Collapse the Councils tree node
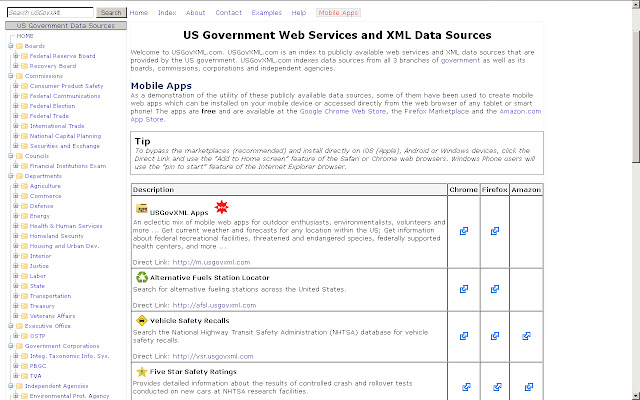The height and width of the screenshot is (400, 640). click(11, 156)
